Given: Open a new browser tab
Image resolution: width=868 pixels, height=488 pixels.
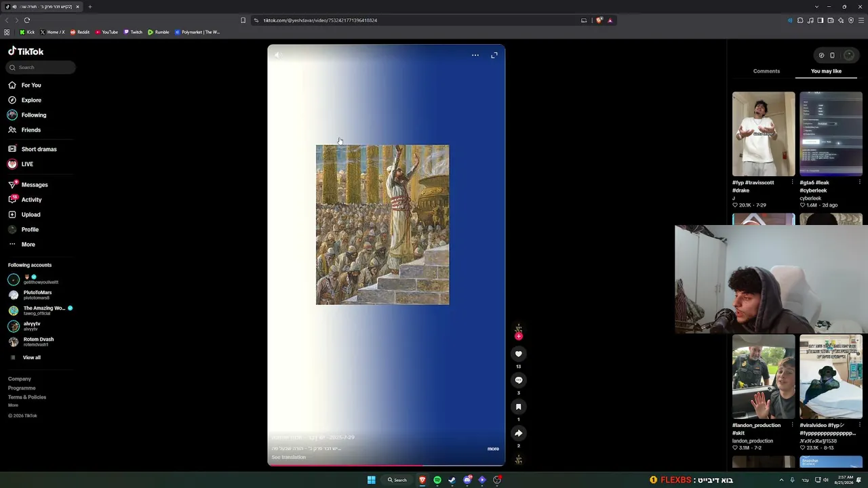Looking at the screenshot, I should (90, 7).
